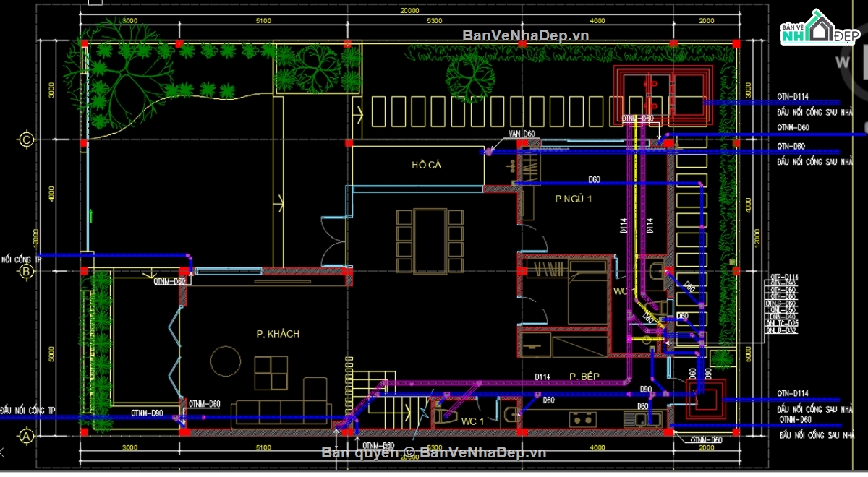Image resolution: width=868 pixels, height=477 pixels.
Task: Select the P.NGỦ 1 room label
Action: [x=573, y=198]
